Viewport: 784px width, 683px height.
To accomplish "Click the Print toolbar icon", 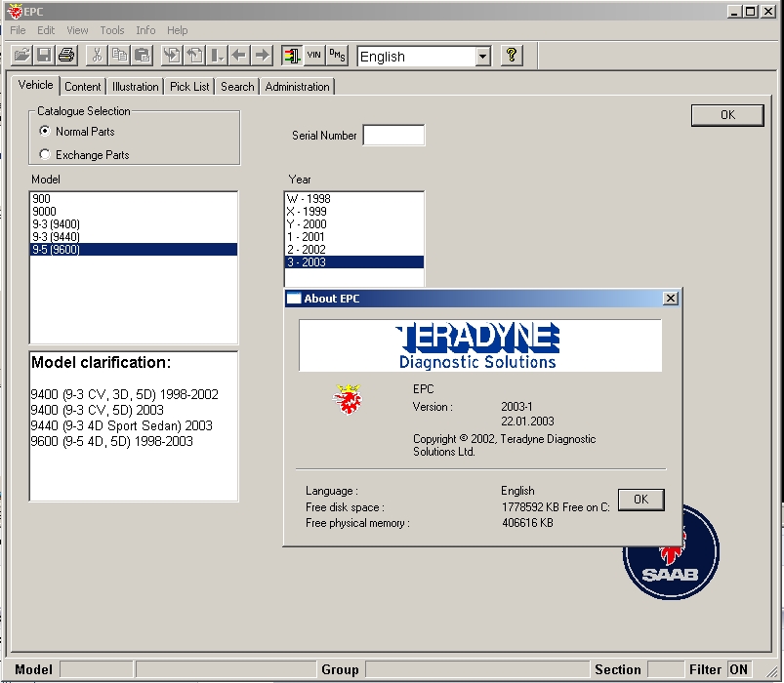I will (66, 56).
